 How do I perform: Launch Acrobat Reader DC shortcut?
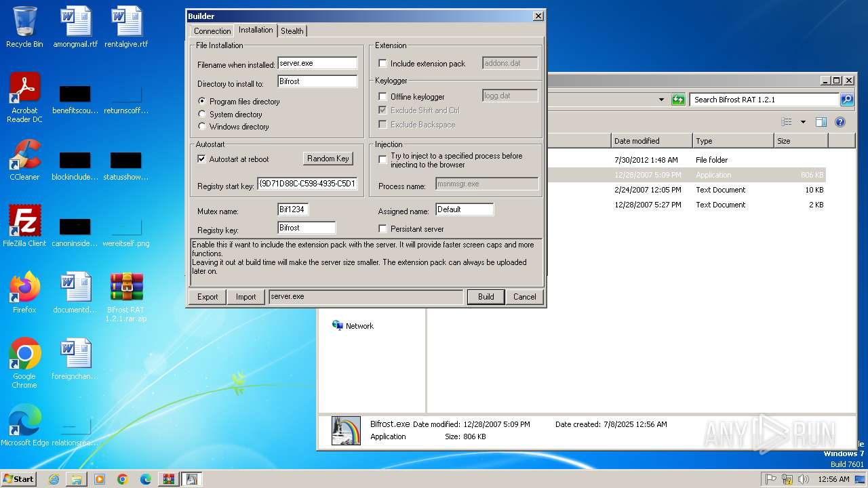[x=24, y=97]
